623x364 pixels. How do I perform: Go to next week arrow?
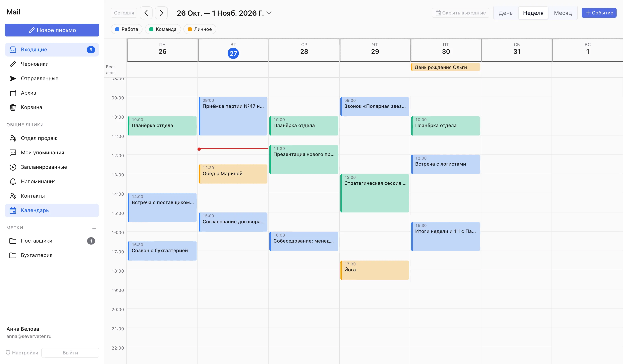(x=161, y=13)
